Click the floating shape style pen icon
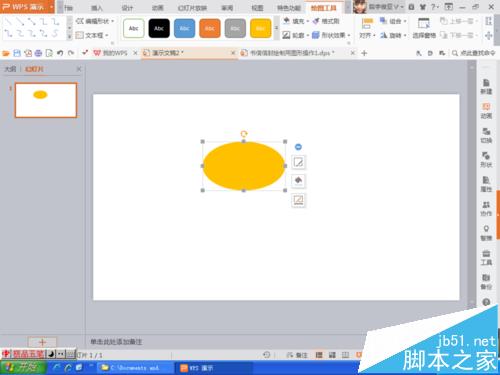Image resolution: width=500 pixels, height=375 pixels. pos(298,162)
